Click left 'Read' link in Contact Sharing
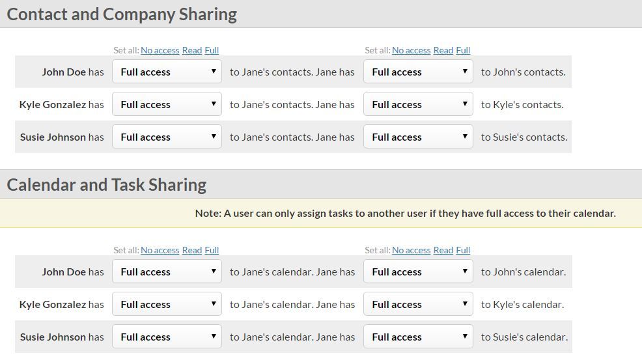The width and height of the screenshot is (642, 364). pos(192,50)
